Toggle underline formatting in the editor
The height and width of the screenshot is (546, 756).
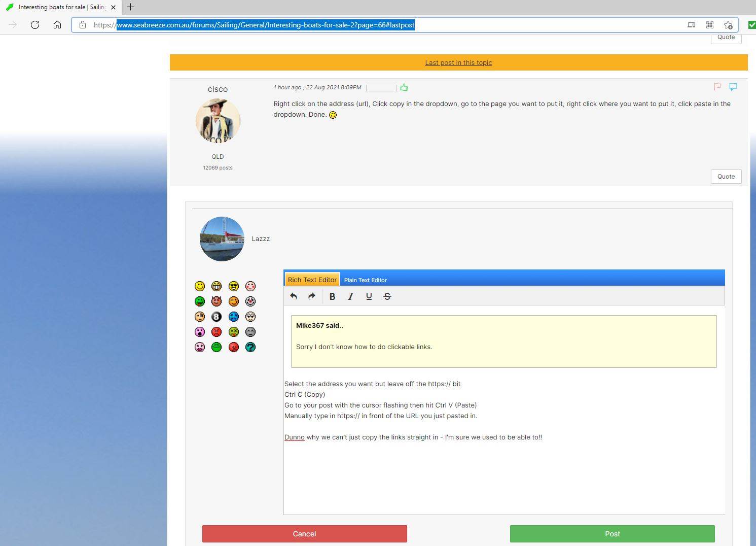[369, 296]
